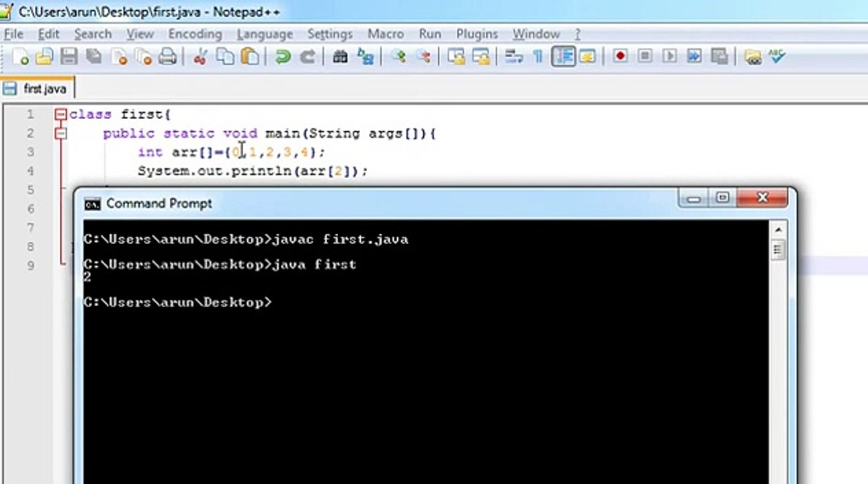The height and width of the screenshot is (484, 868).
Task: Create a new file via toolbar
Action: coord(21,57)
